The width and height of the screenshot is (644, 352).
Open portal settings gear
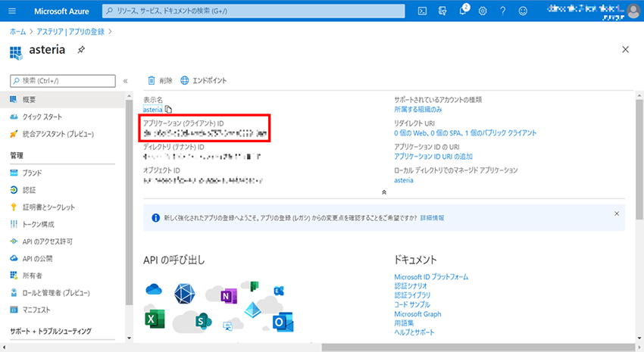click(483, 11)
